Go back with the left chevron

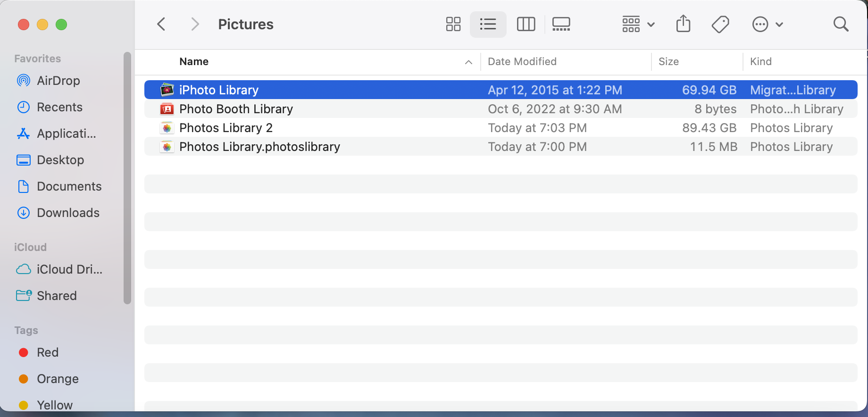(x=161, y=24)
